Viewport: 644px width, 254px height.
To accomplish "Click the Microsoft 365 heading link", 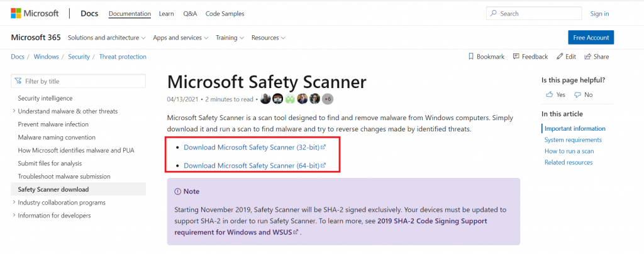I will [x=36, y=38].
